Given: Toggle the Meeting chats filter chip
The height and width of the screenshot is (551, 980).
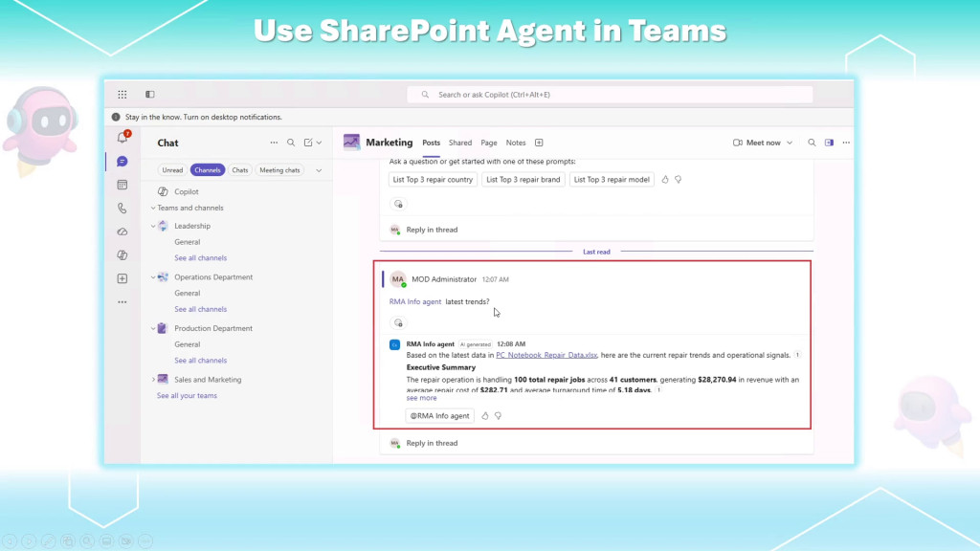Looking at the screenshot, I should point(279,170).
